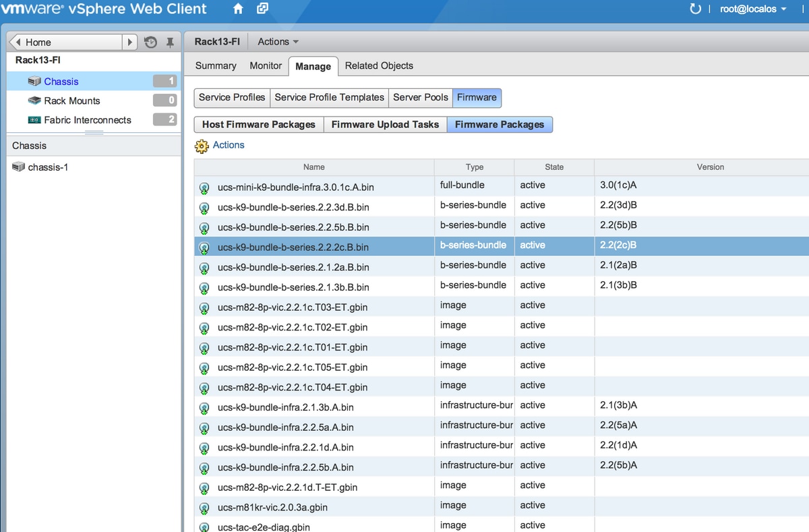Select Rack Mounts label in the navigator
The image size is (809, 532).
pyautogui.click(x=72, y=101)
